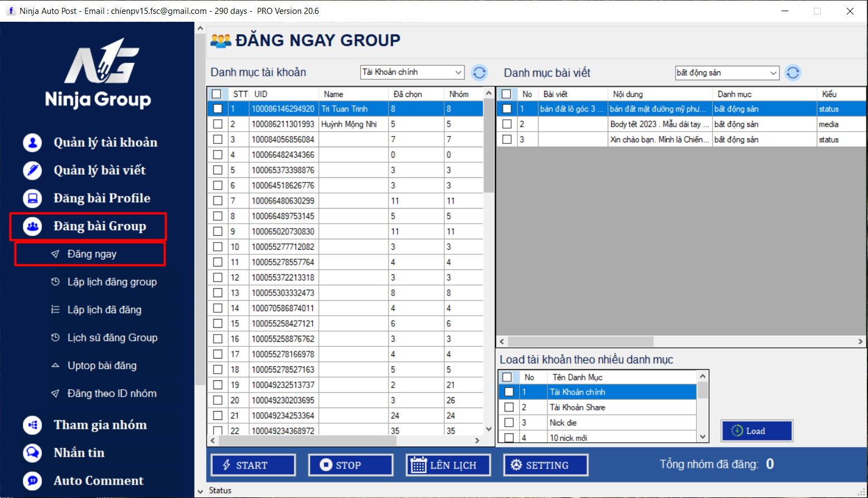Screen dimensions: 868x498
Task: Click the Ninja Group logo
Action: tap(98, 72)
